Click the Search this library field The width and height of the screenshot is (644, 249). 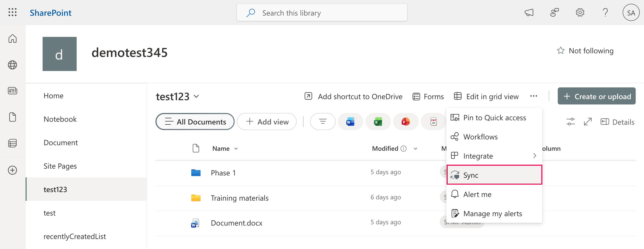point(322,13)
